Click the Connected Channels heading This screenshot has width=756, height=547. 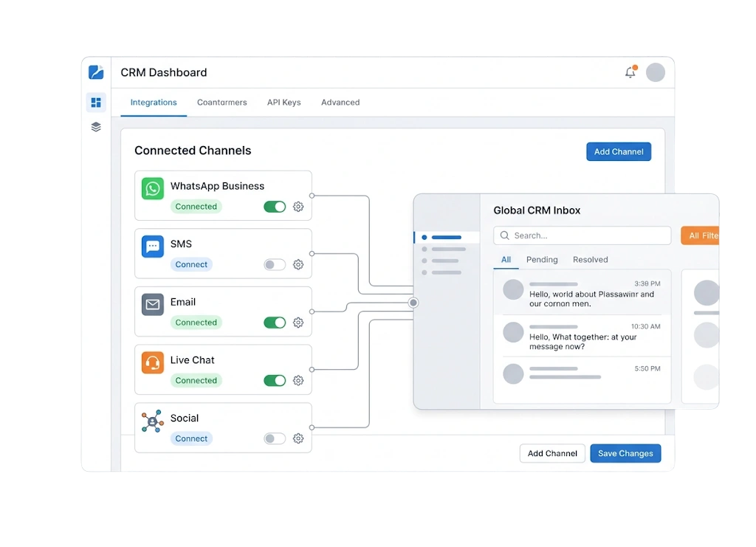pos(193,151)
